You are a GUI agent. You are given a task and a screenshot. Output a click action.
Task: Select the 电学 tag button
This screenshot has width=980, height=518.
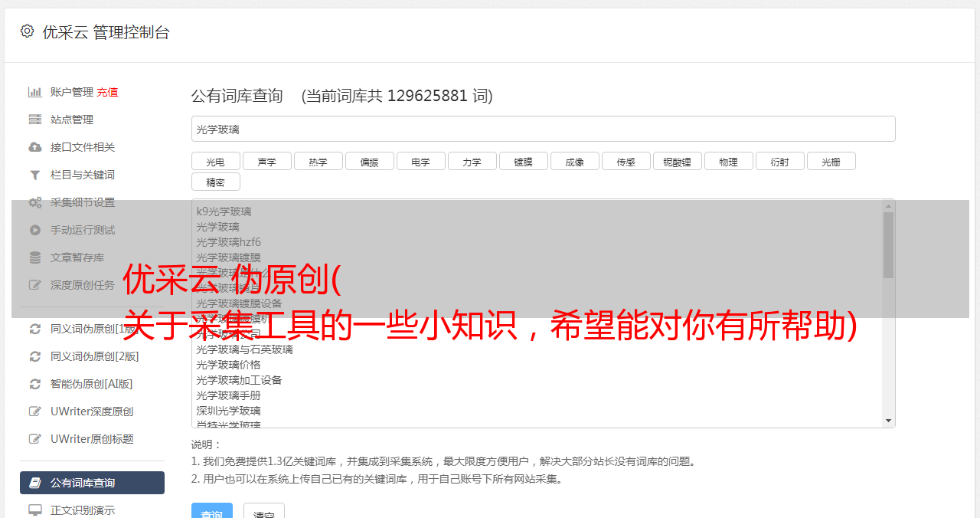pos(420,161)
